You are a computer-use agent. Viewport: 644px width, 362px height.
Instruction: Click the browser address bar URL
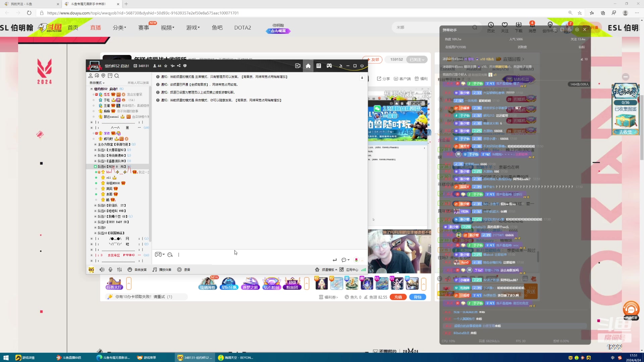(x=143, y=13)
